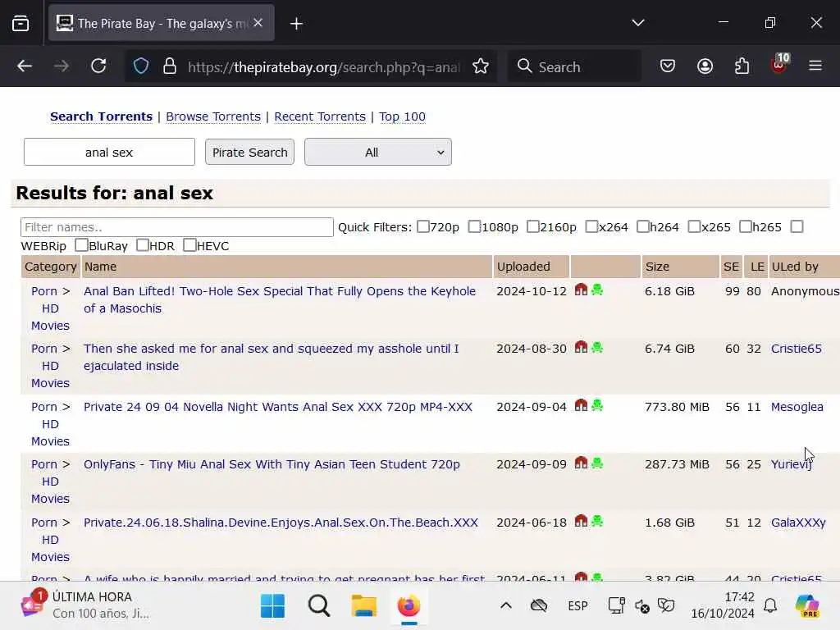Viewport: 840px width, 630px height.
Task: Click the green skull icon on the 2024-10-12 row
Action: [x=597, y=290]
